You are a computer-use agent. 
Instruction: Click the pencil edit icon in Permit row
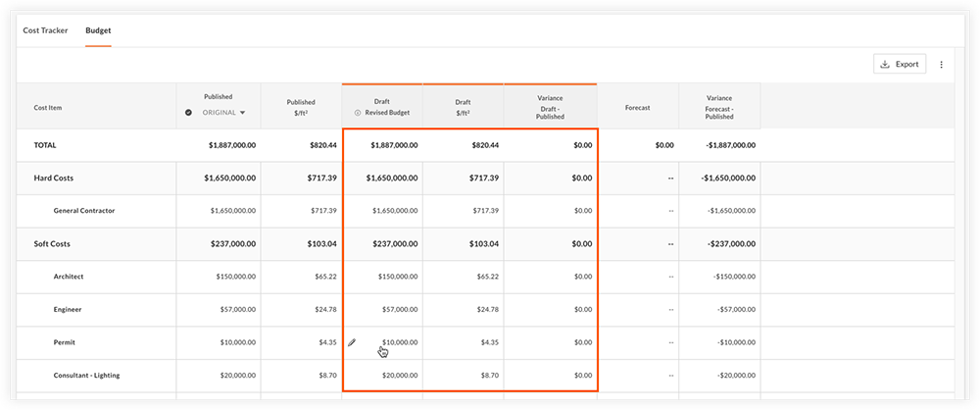tap(352, 342)
